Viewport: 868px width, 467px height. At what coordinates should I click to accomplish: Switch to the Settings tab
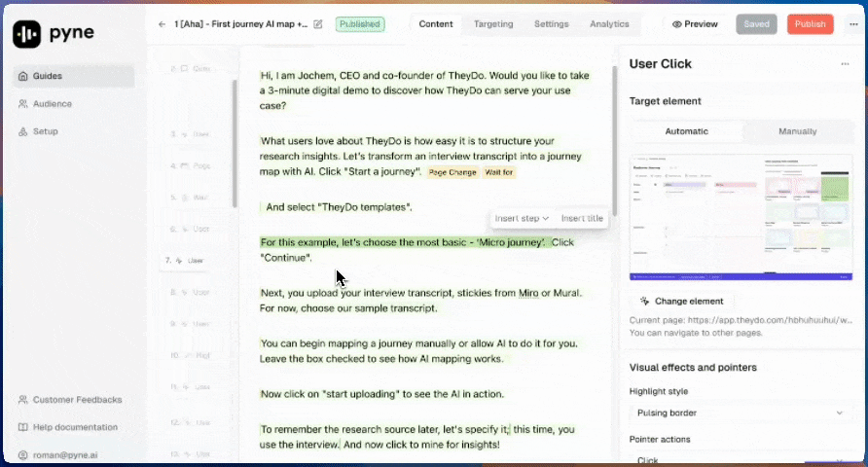pos(552,24)
